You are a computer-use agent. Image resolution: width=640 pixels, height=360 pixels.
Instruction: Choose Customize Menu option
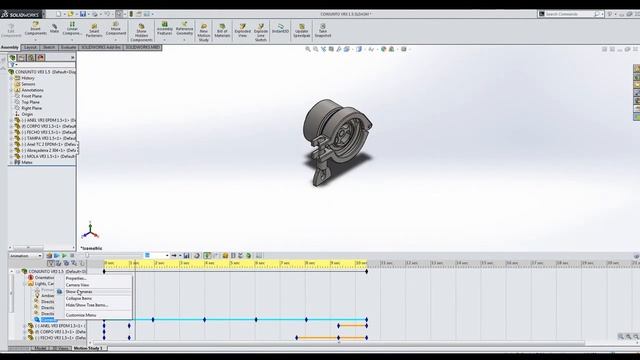tap(81, 315)
